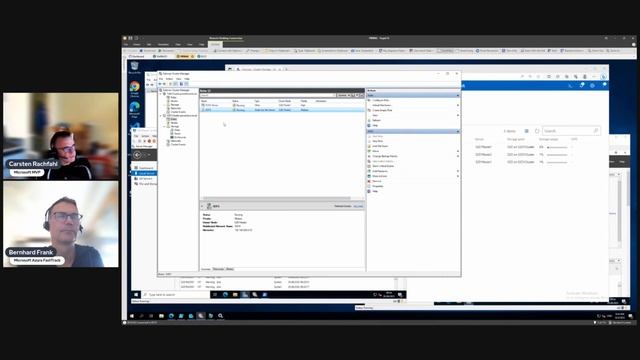
Task: Click the refresh icon beside the Admin Center search
Action: [537, 131]
